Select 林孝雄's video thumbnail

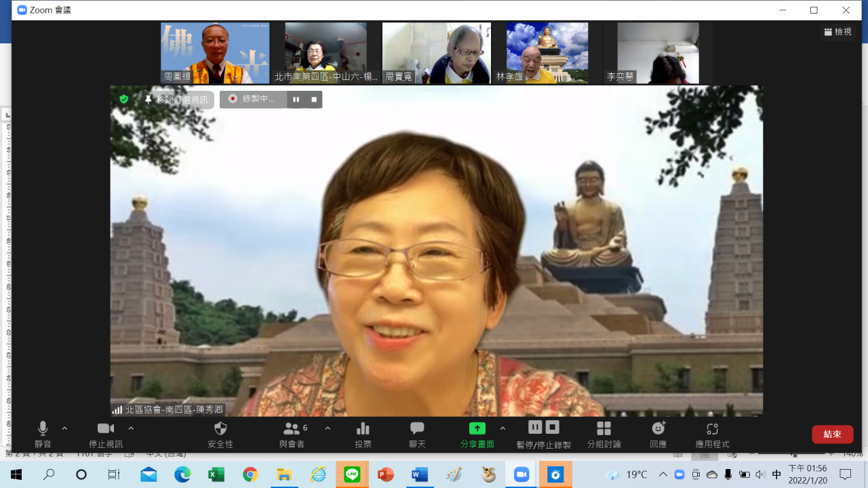pos(547,53)
